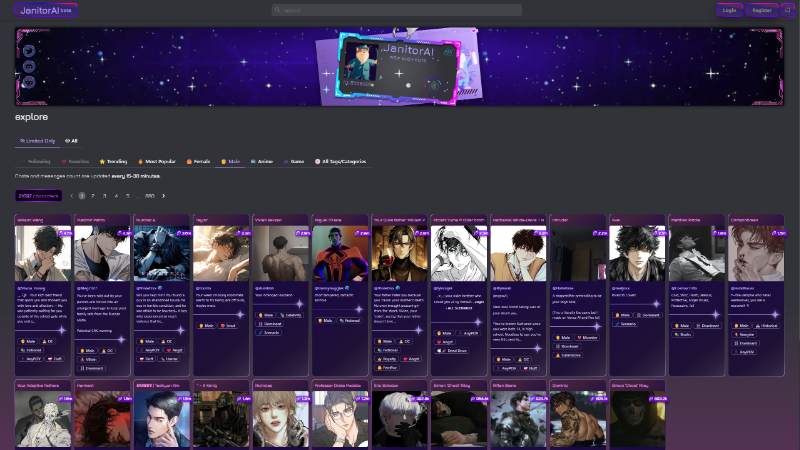The width and height of the screenshot is (800, 450).
Task: Click chat count badge on Intruder card
Action: click(x=600, y=233)
